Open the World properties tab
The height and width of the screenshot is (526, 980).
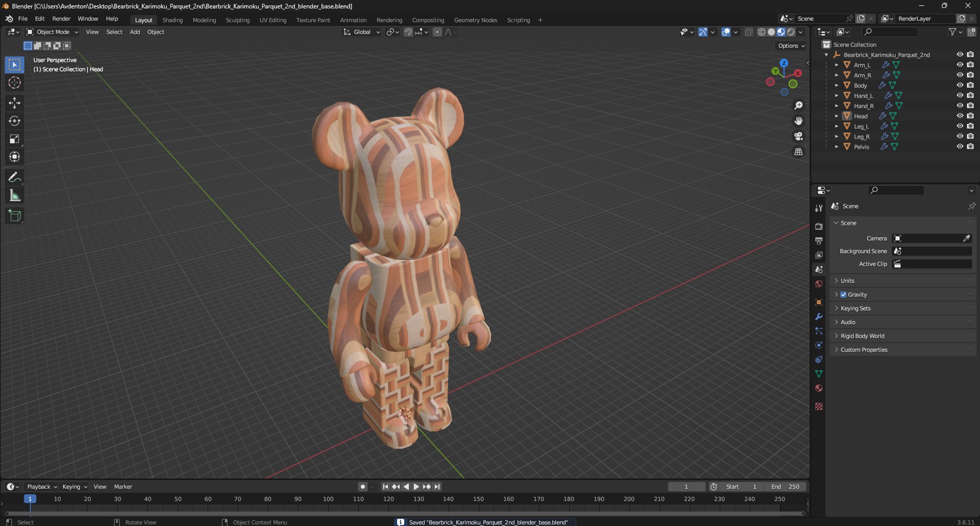819,284
